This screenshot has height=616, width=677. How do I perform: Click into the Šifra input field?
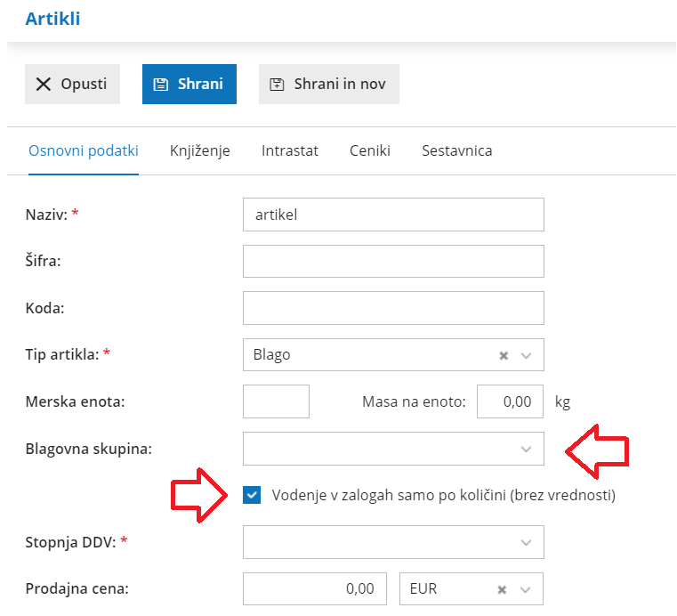pos(393,262)
